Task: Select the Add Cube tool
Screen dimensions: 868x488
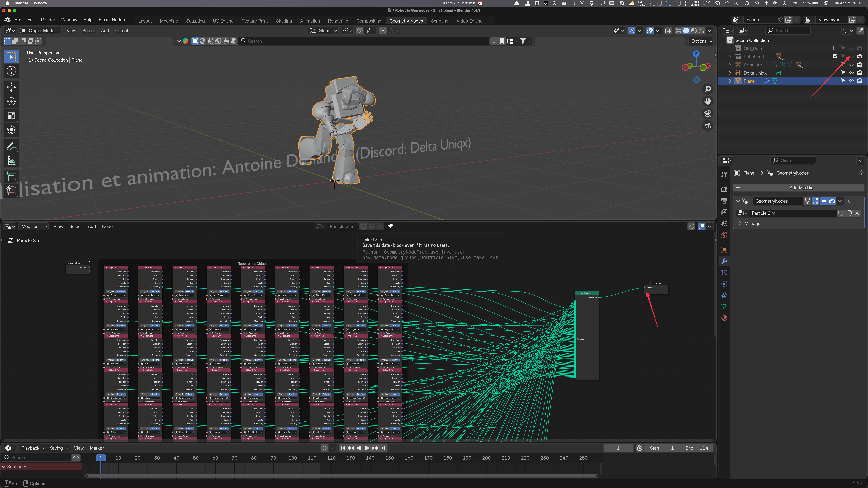Action: point(11,177)
